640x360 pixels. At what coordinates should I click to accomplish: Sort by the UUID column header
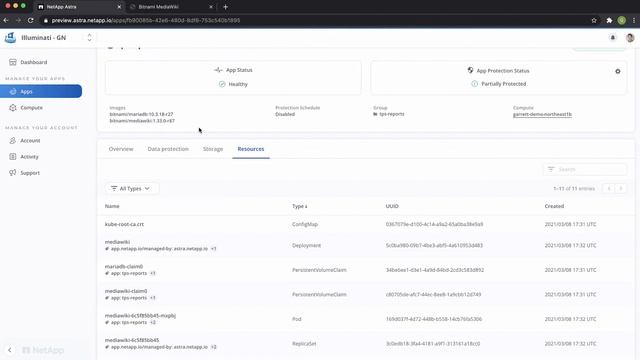pos(392,206)
